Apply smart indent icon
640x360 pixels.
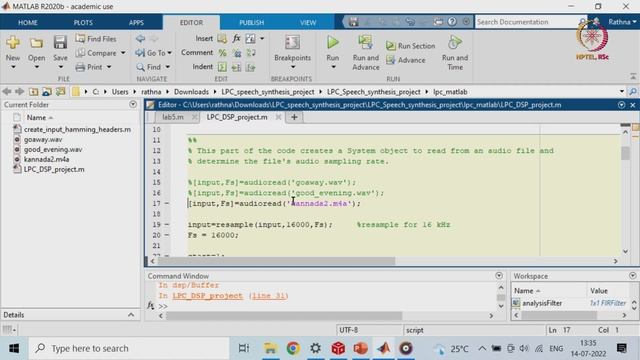(222, 67)
